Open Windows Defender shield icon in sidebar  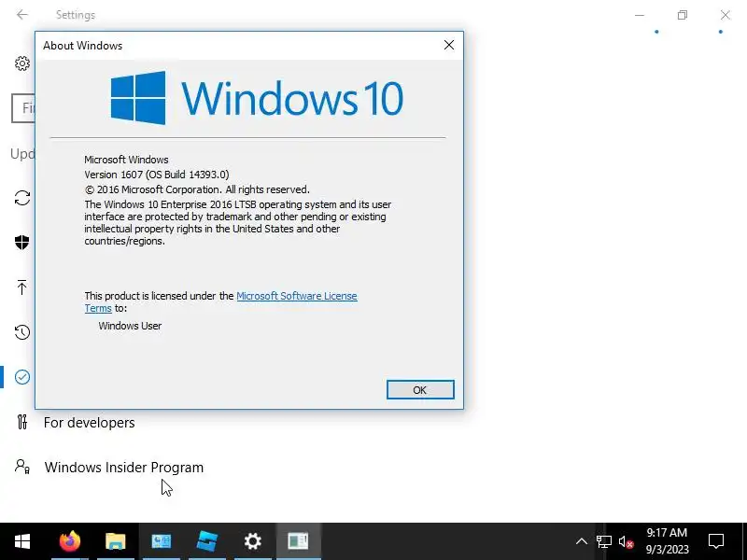[21, 243]
